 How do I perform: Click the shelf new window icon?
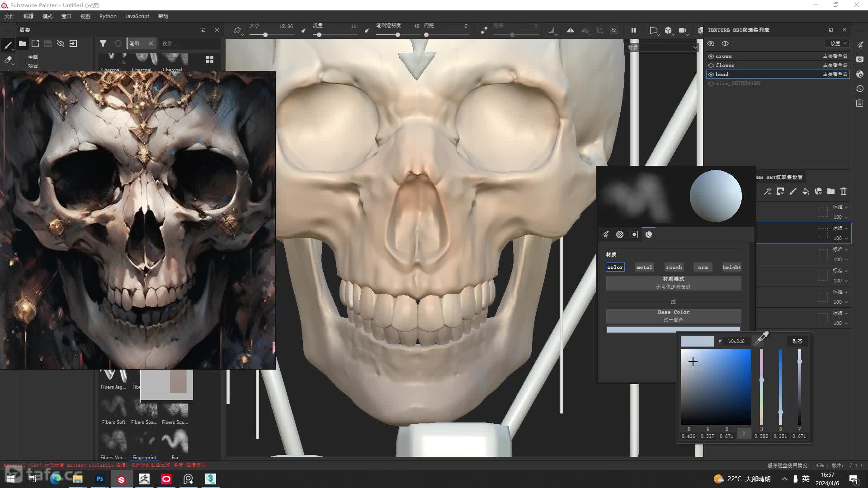click(35, 43)
